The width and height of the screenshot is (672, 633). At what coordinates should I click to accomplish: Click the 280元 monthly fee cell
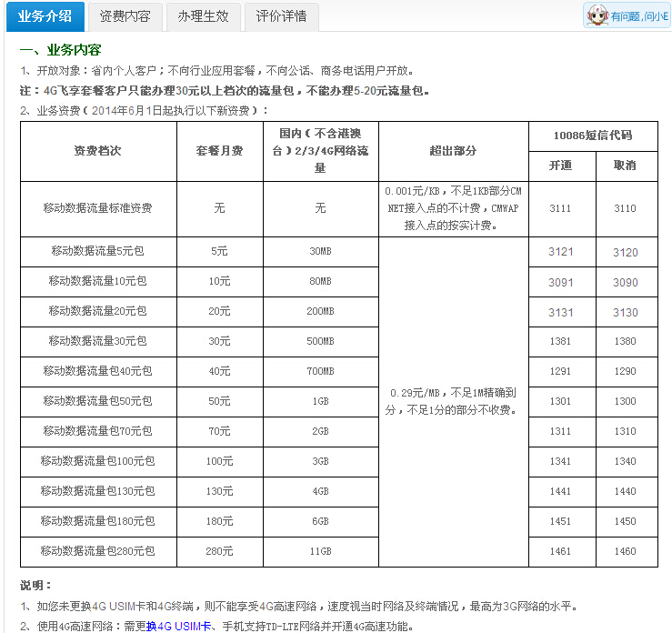coord(219,551)
